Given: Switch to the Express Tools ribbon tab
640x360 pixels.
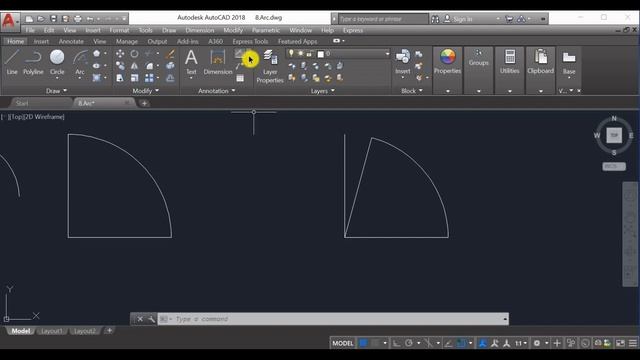Looking at the screenshot, I should [x=250, y=41].
